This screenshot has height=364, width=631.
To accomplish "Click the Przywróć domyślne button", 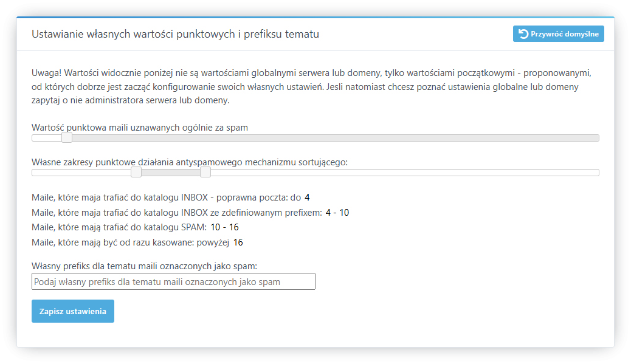I will (558, 34).
